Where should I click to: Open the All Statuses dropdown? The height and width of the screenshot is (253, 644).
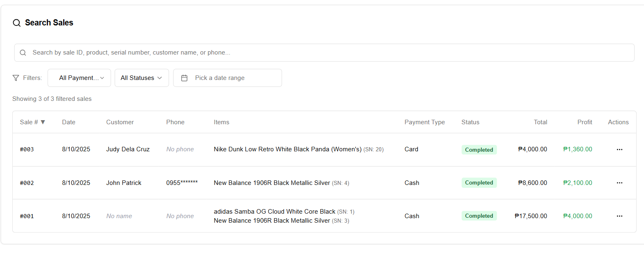(142, 78)
